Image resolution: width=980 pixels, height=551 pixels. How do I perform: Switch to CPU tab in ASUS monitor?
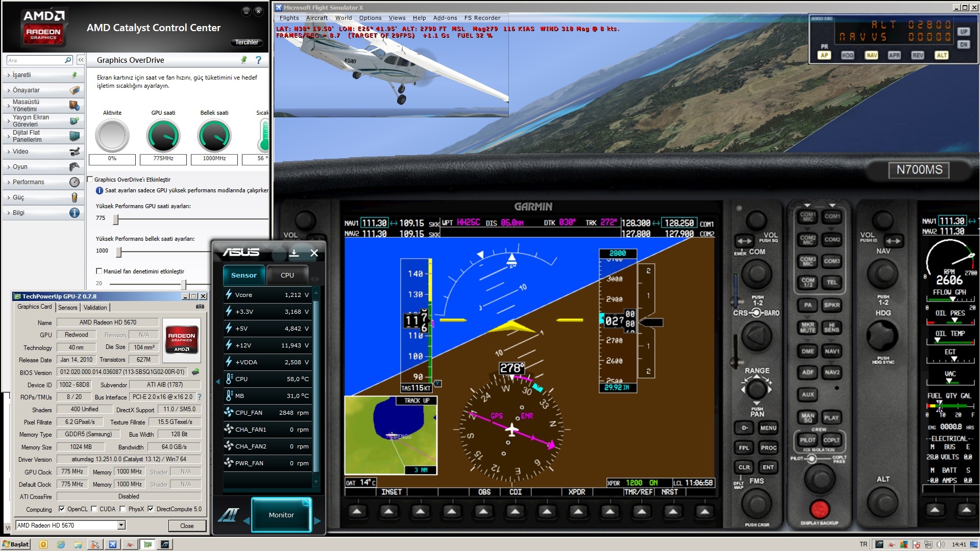pyautogui.click(x=287, y=275)
